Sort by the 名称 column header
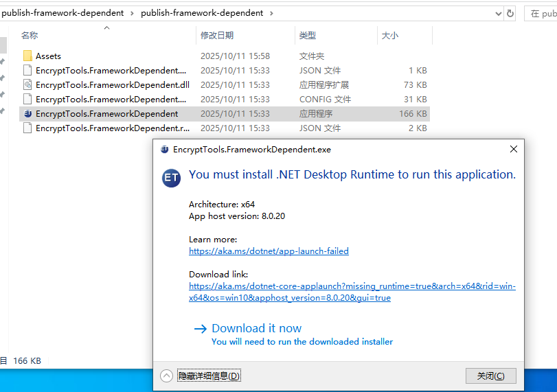Viewport: 557px width, 392px height. (30, 35)
